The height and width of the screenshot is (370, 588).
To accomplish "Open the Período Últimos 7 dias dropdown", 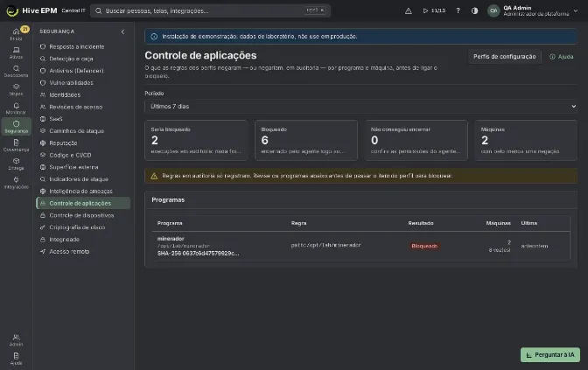I will (x=360, y=107).
